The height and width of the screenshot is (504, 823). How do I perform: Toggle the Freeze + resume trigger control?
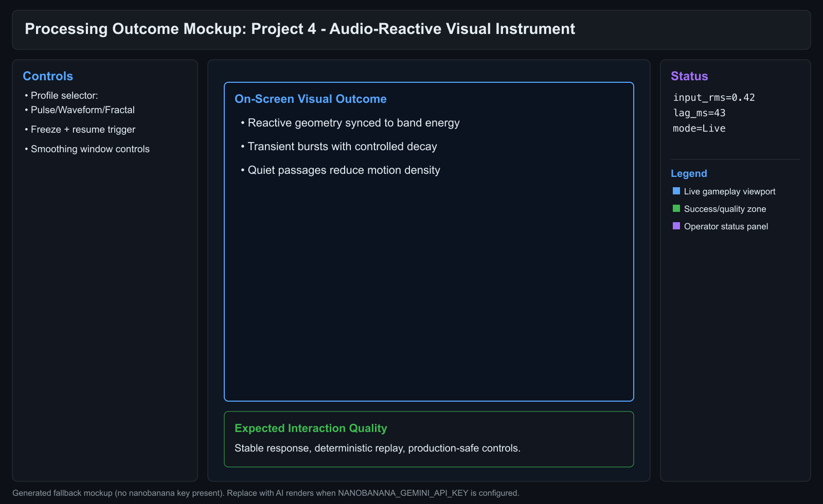point(83,129)
